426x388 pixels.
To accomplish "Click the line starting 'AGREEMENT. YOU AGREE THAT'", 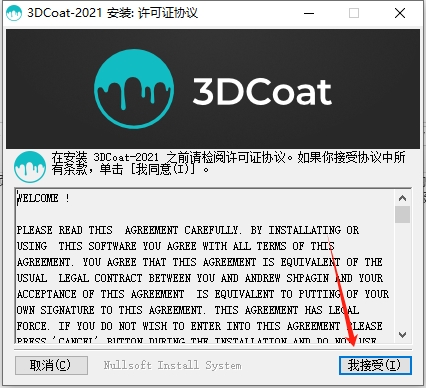I will tap(200, 262).
